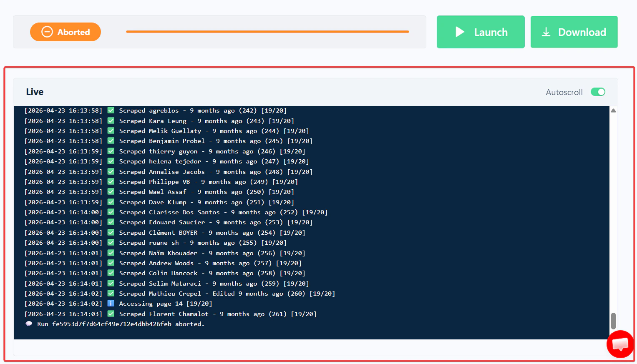Screen dimensions: 637x364
Task: Click the green check on Selim Mataraci row
Action: (111, 284)
